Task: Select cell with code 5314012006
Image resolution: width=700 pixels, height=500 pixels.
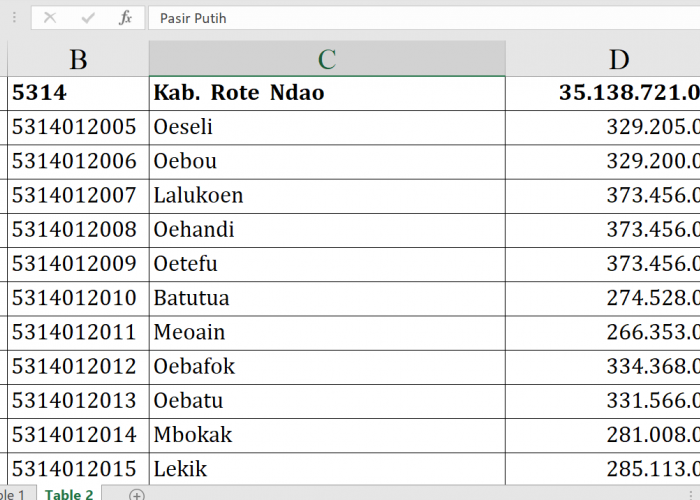Action: (78, 161)
